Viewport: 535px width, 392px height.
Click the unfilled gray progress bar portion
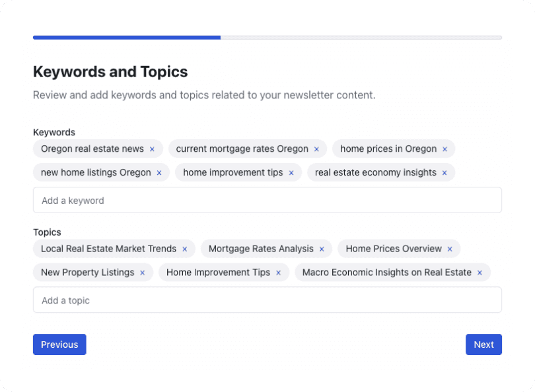pyautogui.click(x=361, y=38)
